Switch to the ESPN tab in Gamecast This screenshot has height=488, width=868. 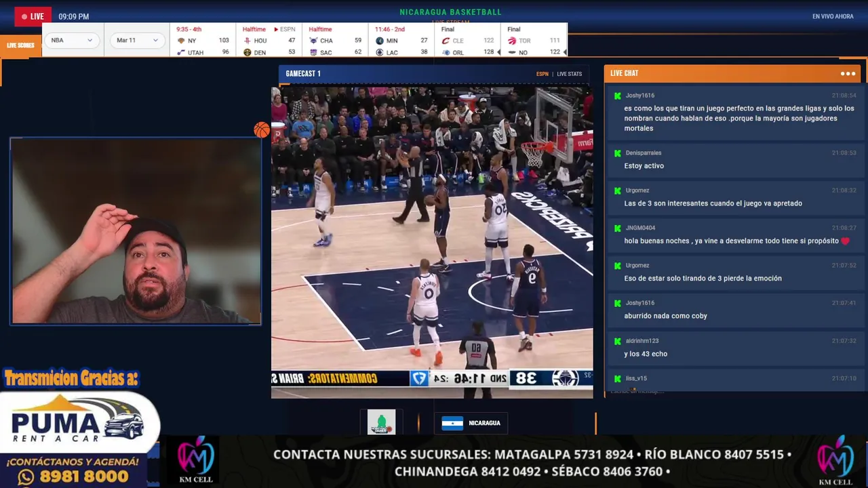pos(542,74)
